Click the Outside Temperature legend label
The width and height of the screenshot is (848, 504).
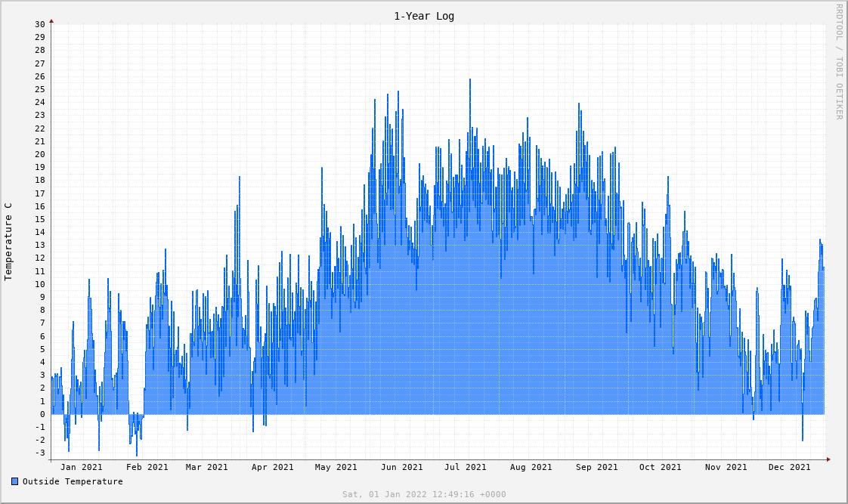click(x=73, y=481)
